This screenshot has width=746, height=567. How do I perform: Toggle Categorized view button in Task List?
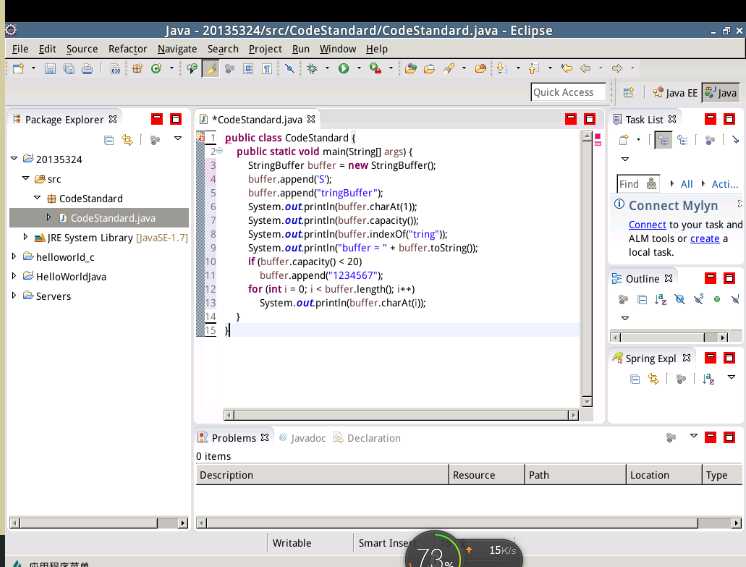point(663,140)
